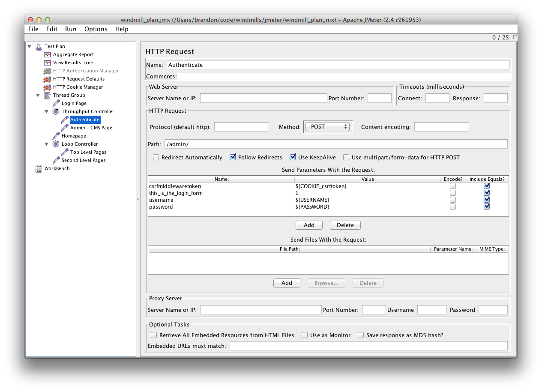Click the Test Plan flask icon

(39, 46)
